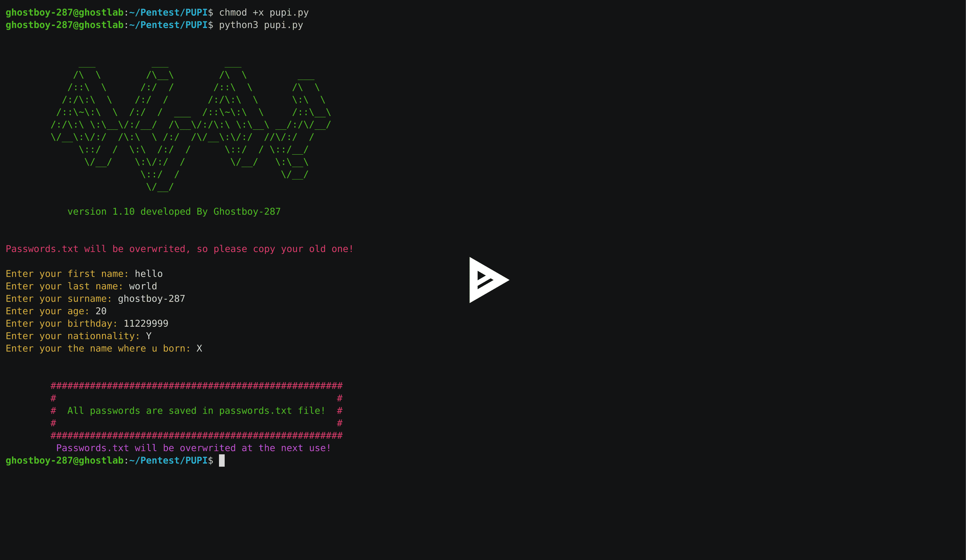The image size is (966, 560).
Task: Click the 'Enter your first name: hello' line
Action: tap(84, 274)
